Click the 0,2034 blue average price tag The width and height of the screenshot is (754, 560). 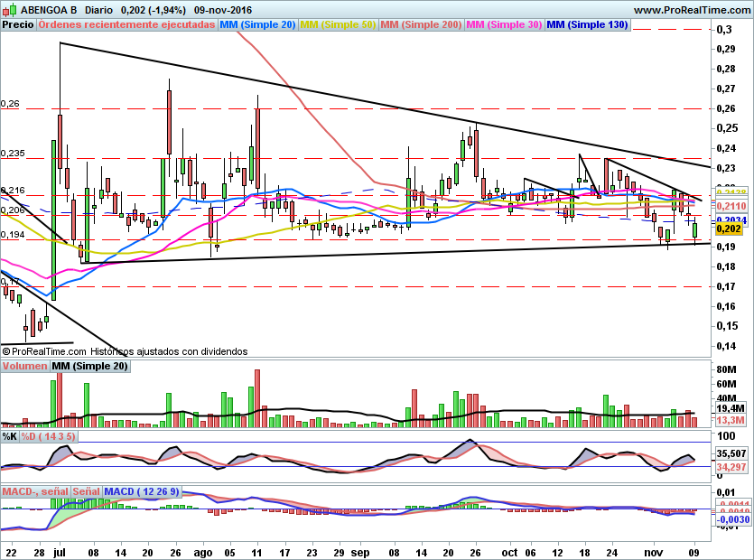click(x=731, y=219)
